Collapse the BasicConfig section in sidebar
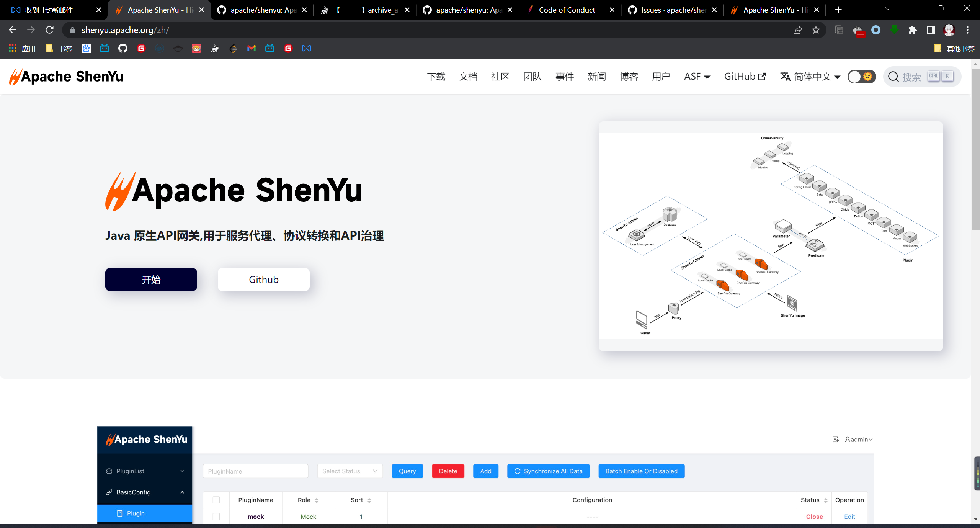Viewport: 980px width, 528px height. pyautogui.click(x=182, y=492)
